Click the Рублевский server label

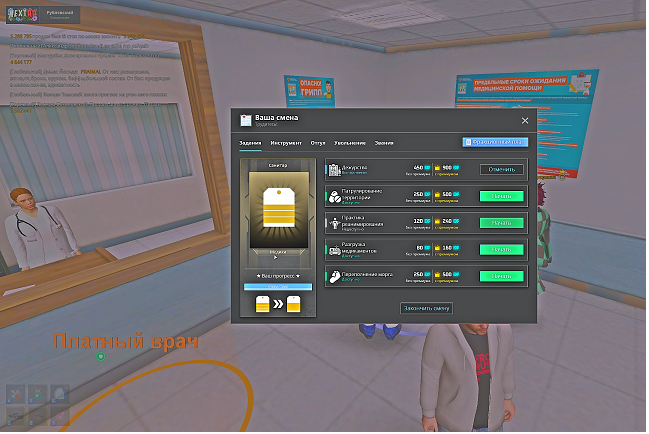click(x=61, y=13)
